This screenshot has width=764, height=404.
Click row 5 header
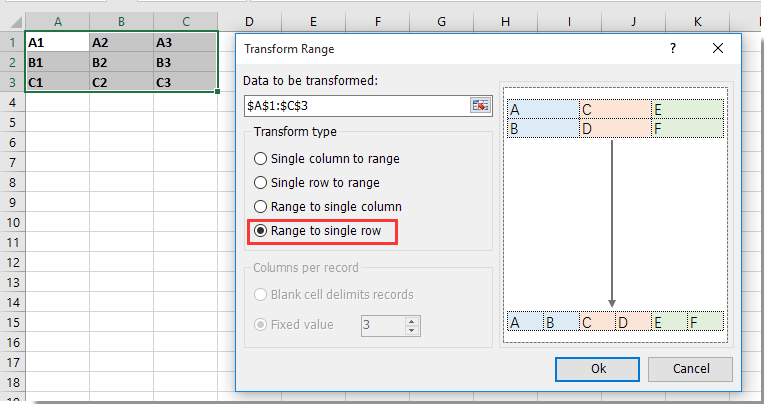coord(12,122)
